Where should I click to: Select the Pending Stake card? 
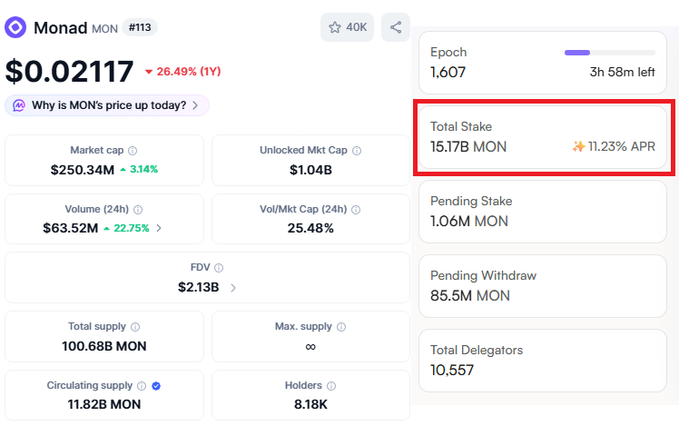(x=542, y=212)
